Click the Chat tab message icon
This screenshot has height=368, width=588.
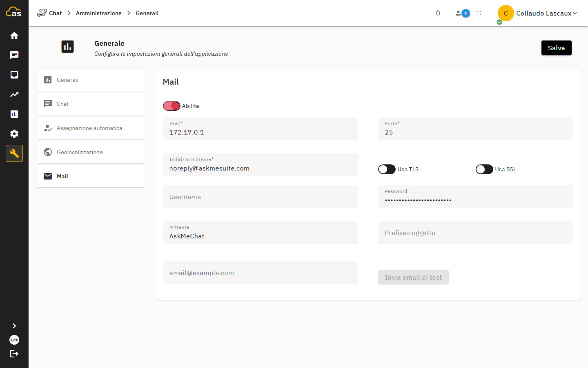[x=48, y=104]
